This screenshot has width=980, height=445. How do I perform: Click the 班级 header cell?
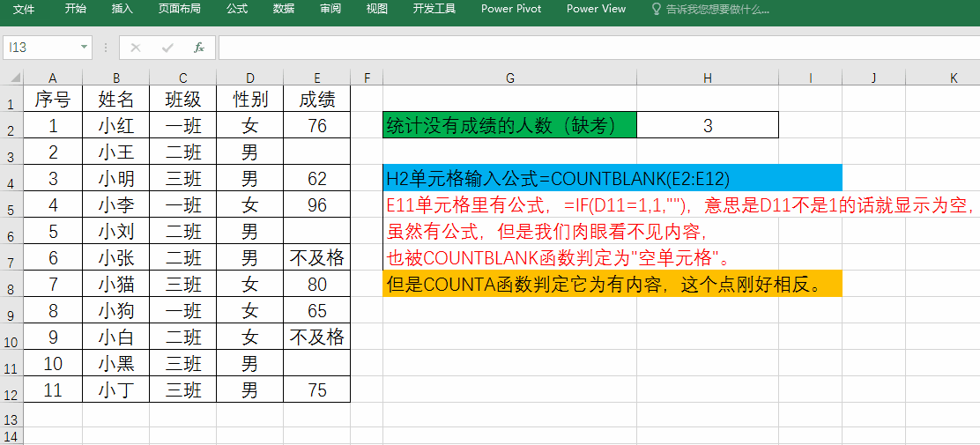[x=183, y=99]
